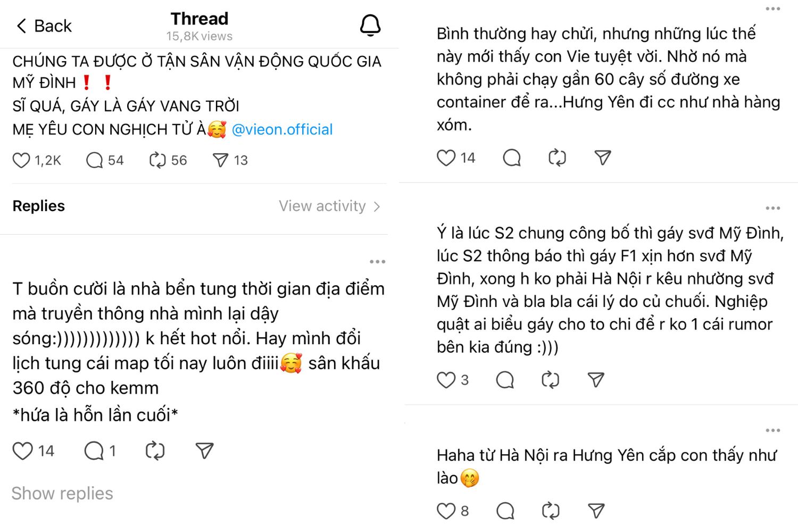This screenshot has height=532, width=798.
Task: Open comments on the main thread post
Action: coord(94,160)
